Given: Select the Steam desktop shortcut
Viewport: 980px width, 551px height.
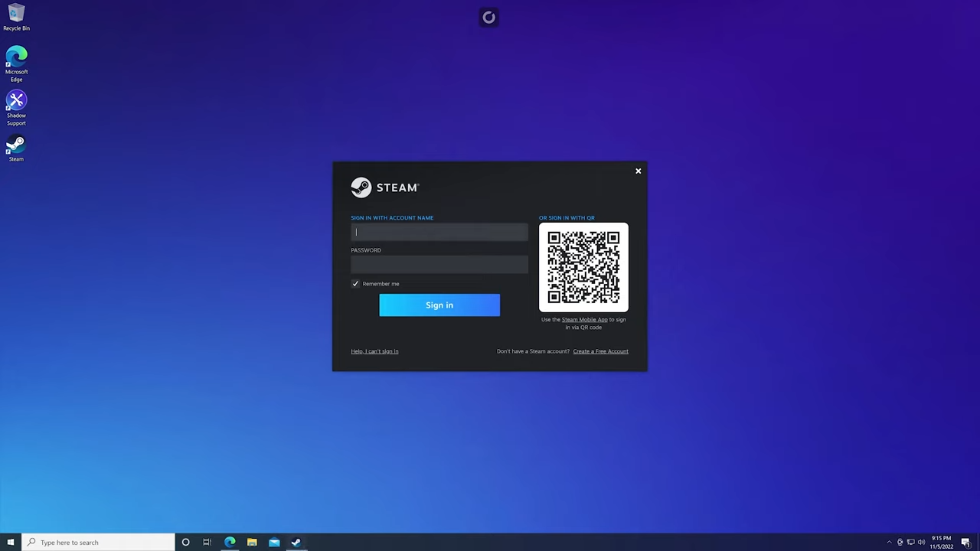Looking at the screenshot, I should [x=16, y=148].
